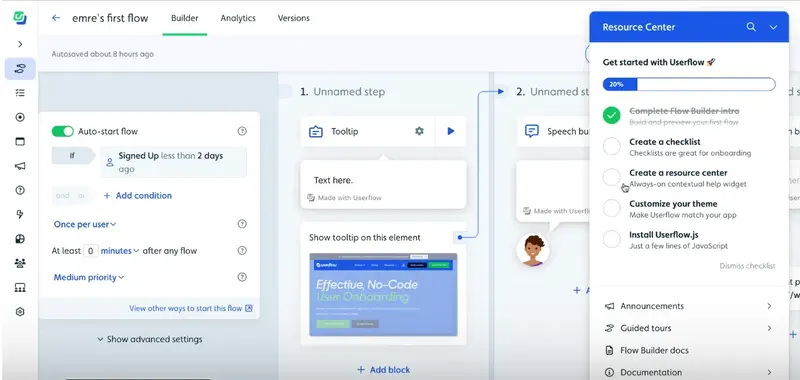Switch to the Analytics tab

[238, 18]
